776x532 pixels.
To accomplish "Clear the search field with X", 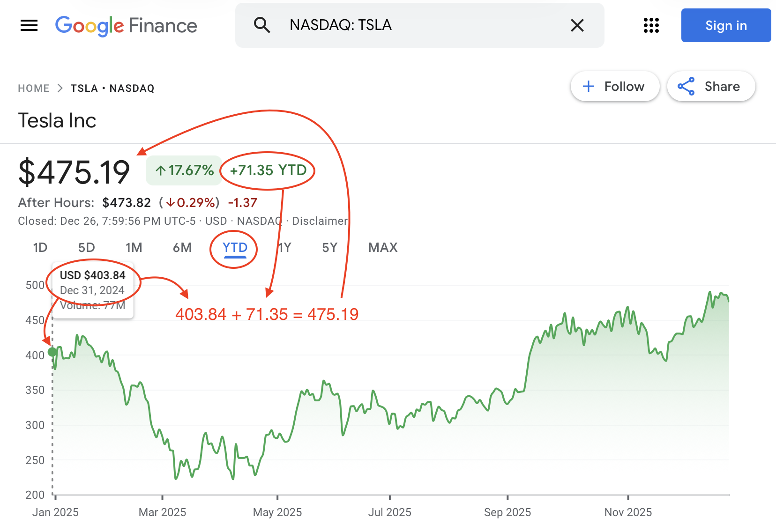I will 577,25.
